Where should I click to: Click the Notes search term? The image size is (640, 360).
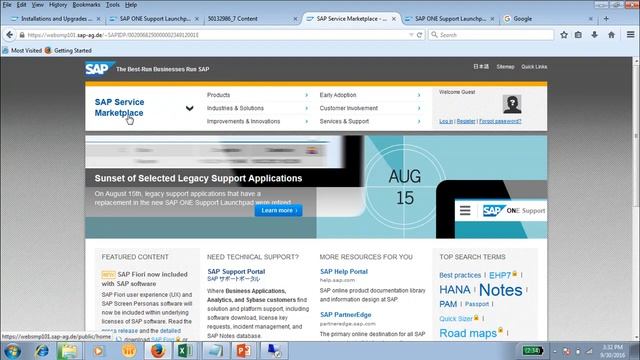coord(500,290)
